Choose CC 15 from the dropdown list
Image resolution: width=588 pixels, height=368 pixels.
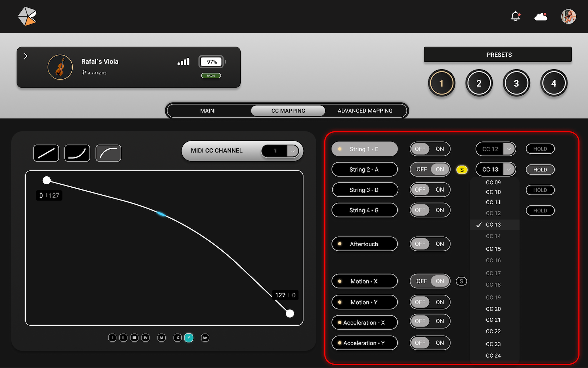tap(493, 249)
